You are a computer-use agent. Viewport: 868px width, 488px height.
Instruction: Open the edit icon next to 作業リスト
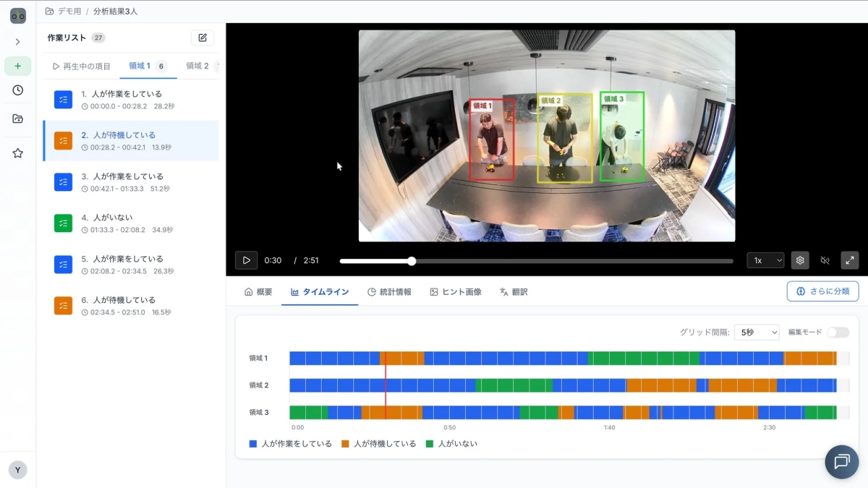pos(202,37)
